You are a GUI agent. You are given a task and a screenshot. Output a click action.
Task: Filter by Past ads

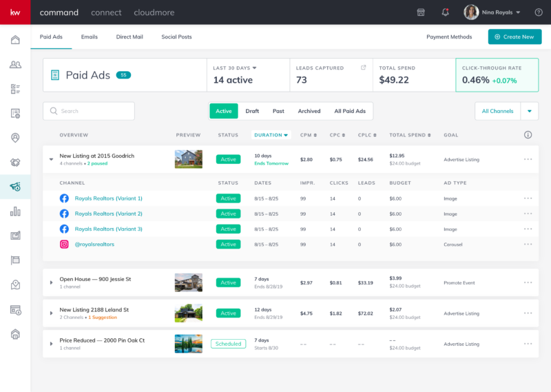(278, 111)
